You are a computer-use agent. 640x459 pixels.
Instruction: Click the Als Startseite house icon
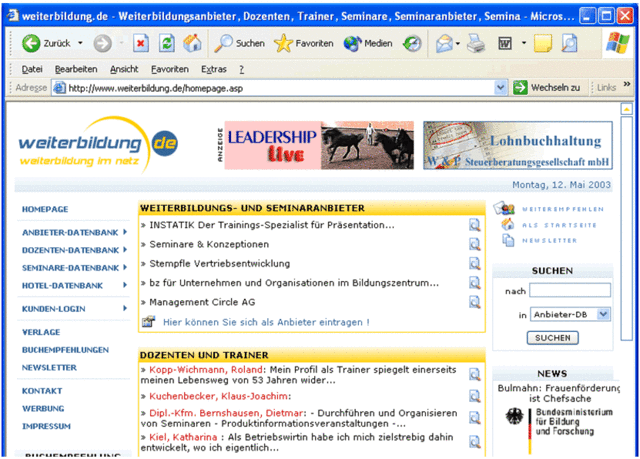click(508, 224)
